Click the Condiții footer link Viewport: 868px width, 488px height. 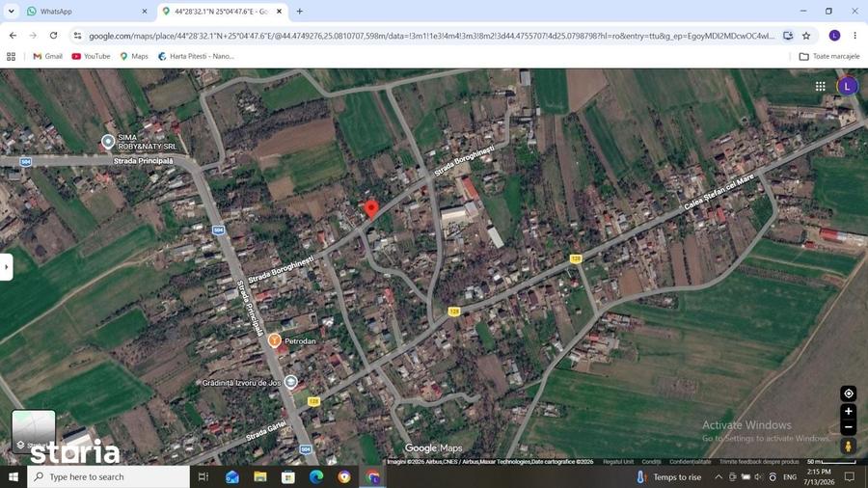651,461
